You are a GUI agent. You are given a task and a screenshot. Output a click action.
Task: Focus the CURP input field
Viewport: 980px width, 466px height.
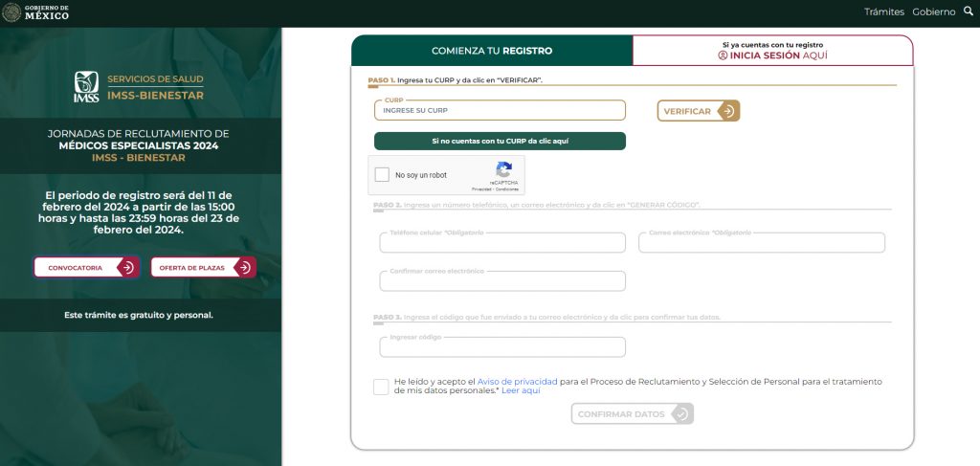point(500,111)
